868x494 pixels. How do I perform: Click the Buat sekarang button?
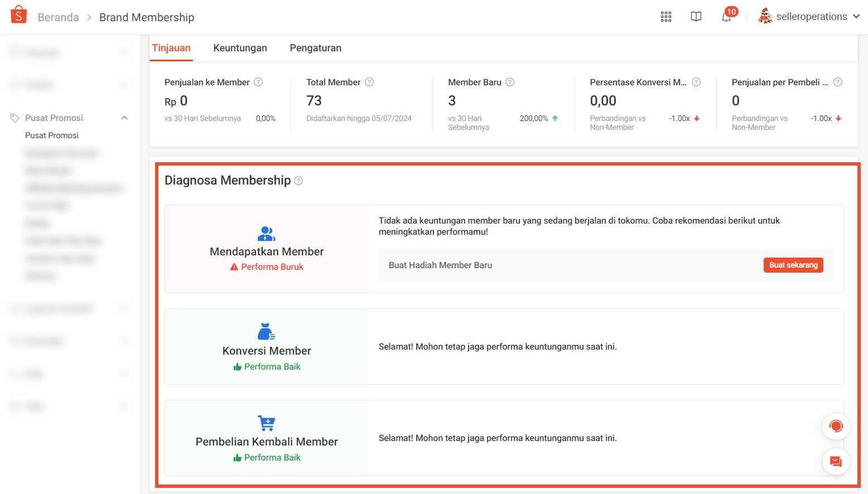793,265
